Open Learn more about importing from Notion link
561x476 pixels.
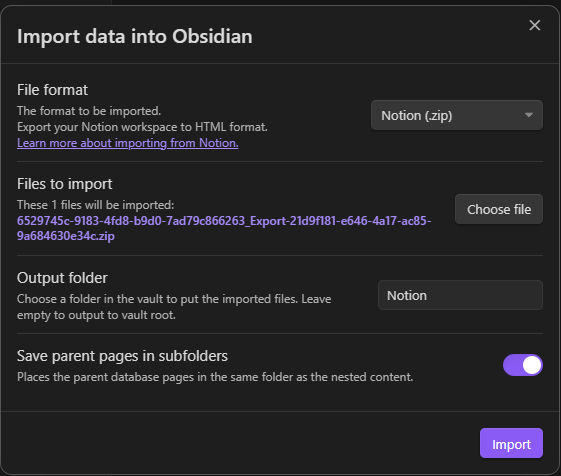click(x=127, y=143)
